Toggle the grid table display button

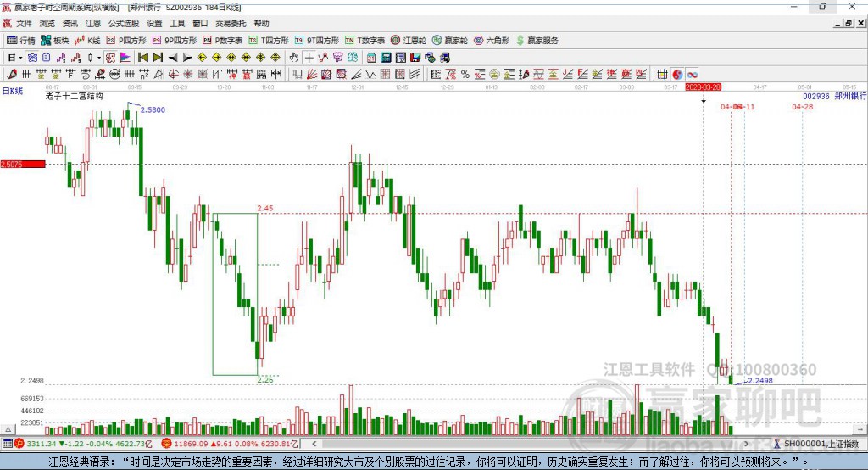[662, 75]
